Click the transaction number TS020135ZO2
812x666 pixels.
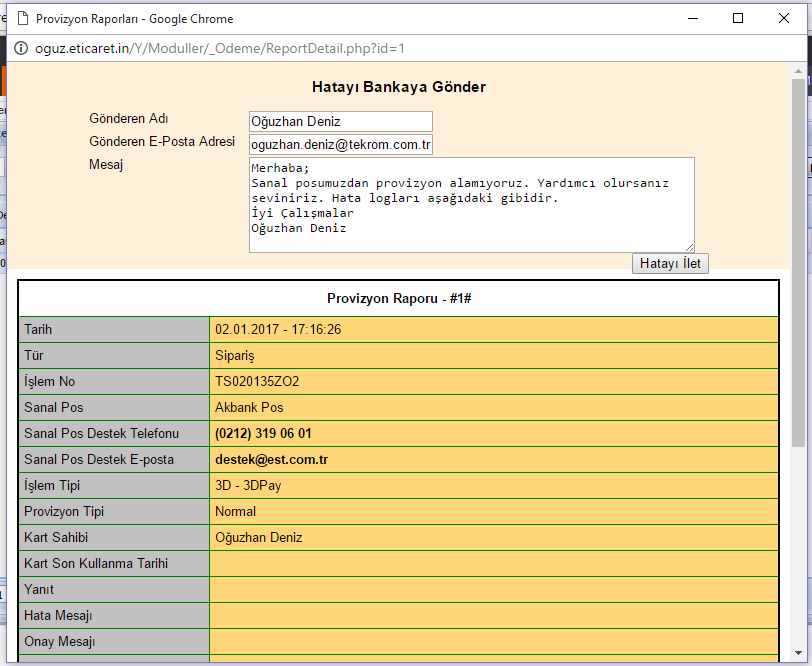click(257, 382)
